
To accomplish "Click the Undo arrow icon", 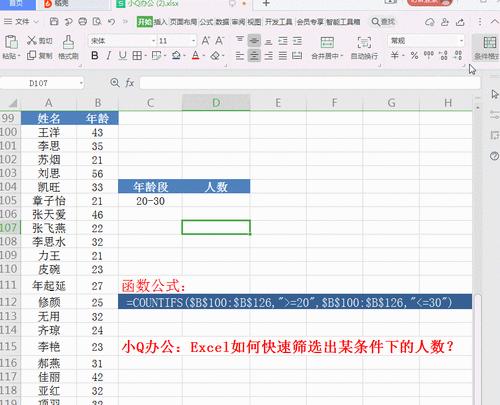I will click(111, 22).
